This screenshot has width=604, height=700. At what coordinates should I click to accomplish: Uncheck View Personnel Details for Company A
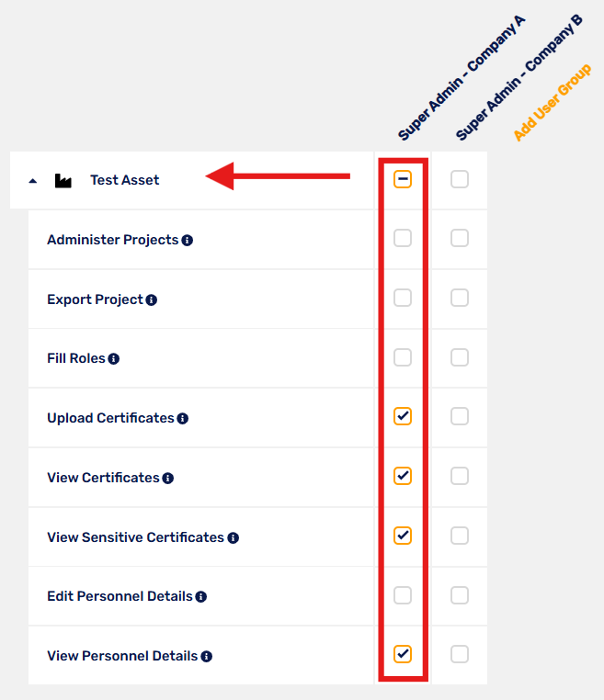[x=403, y=654]
